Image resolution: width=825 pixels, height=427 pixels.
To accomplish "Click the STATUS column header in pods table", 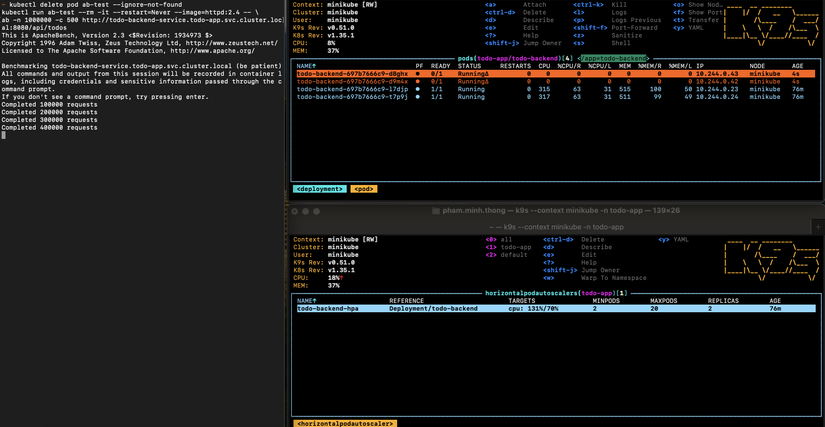I will click(x=469, y=66).
